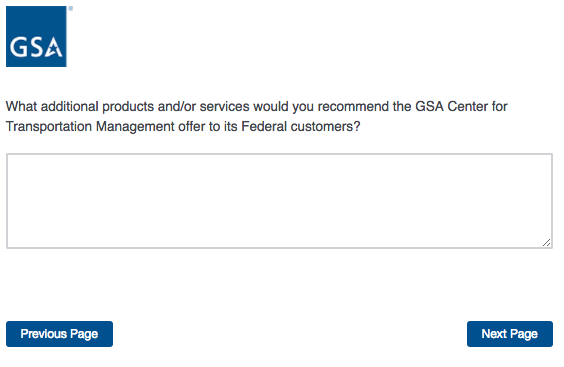Select the star inside the GSA logo

tap(54, 50)
